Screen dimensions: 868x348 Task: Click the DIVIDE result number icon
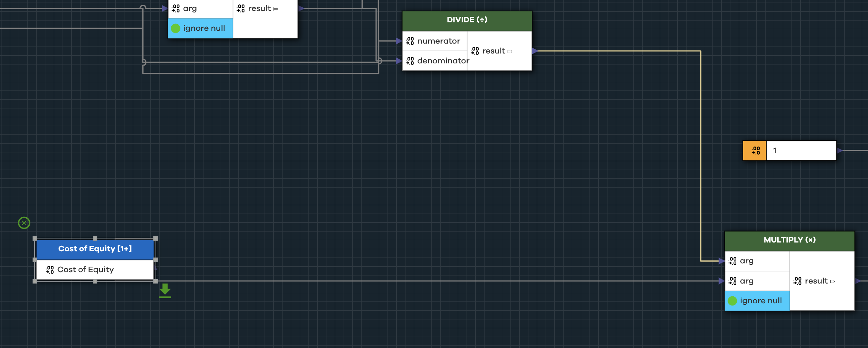click(x=475, y=51)
